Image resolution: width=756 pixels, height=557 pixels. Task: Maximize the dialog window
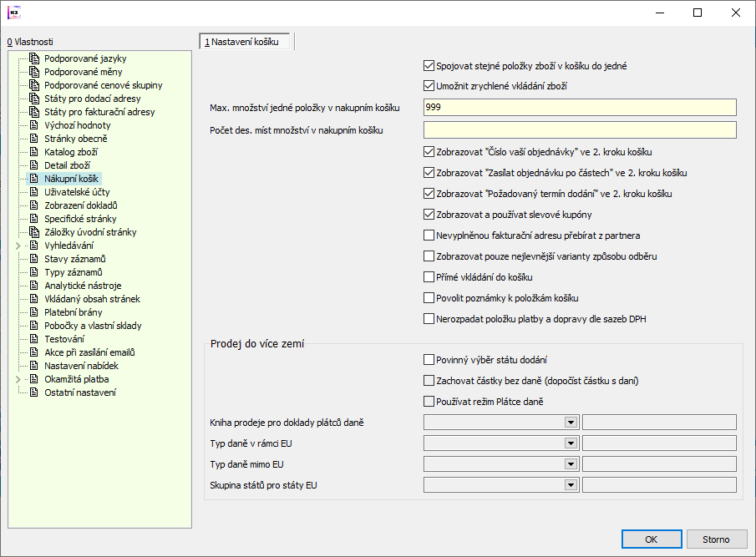tap(698, 13)
